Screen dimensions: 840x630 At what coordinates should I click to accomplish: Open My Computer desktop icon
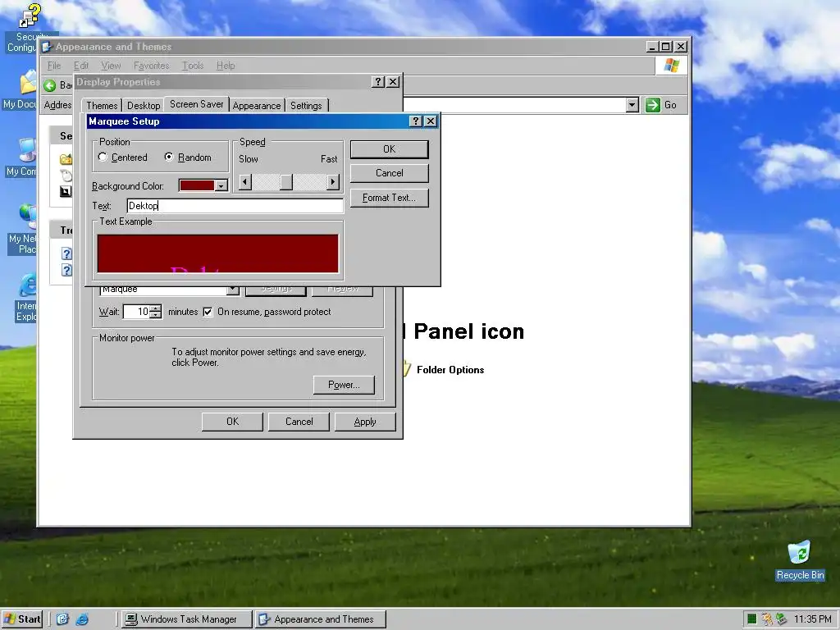[21, 157]
